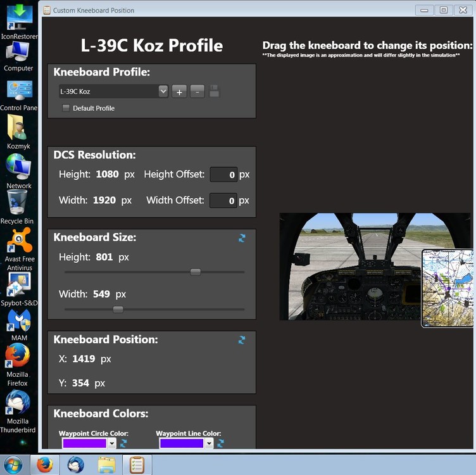The width and height of the screenshot is (476, 475).
Task: Remove the current kneeboard profile
Action: click(x=197, y=91)
